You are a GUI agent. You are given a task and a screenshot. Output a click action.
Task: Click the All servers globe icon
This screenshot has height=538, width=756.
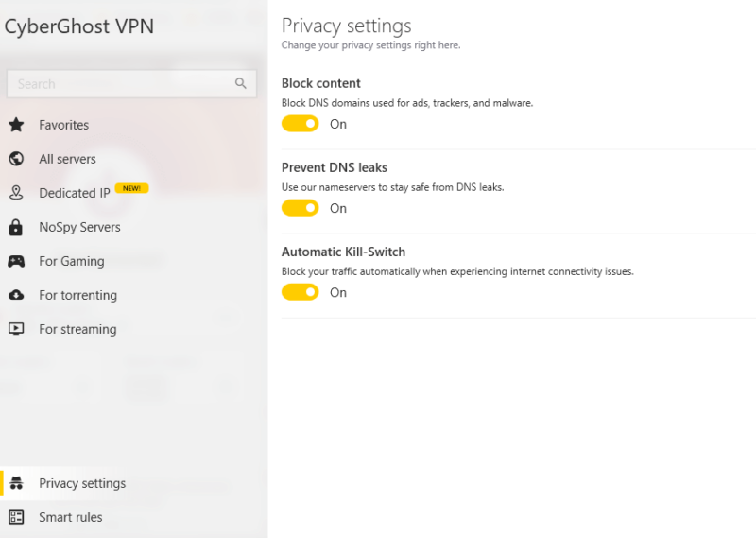(x=16, y=159)
